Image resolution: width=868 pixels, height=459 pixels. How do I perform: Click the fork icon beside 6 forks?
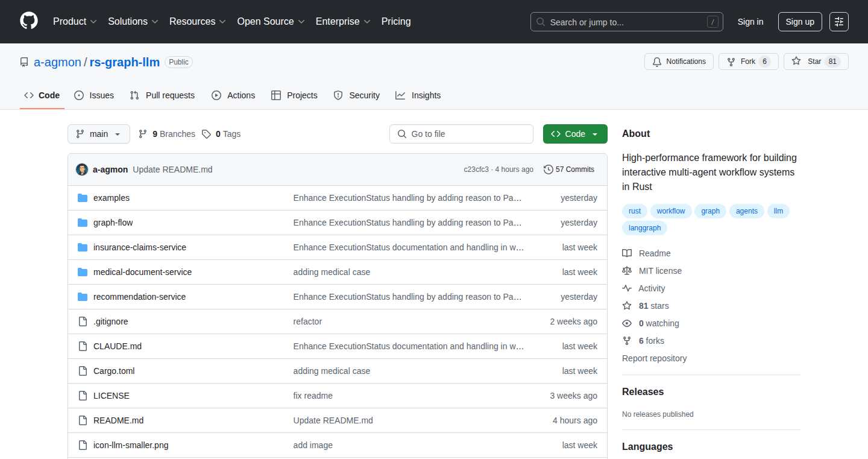627,341
